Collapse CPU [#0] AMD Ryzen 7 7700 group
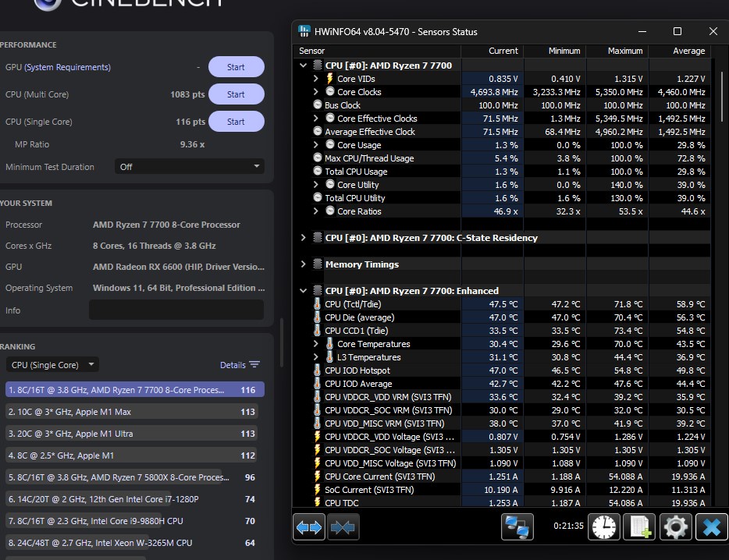Viewport: 729px width, 560px height. click(x=303, y=66)
